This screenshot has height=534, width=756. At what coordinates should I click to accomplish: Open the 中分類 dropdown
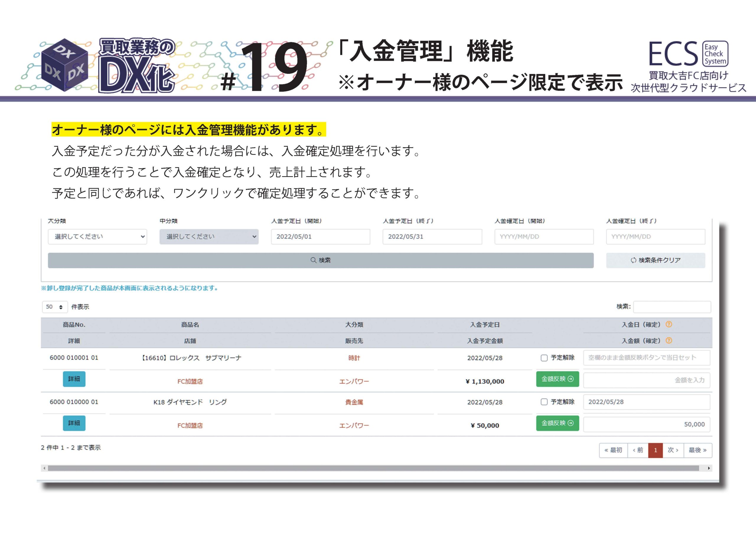pyautogui.click(x=209, y=237)
